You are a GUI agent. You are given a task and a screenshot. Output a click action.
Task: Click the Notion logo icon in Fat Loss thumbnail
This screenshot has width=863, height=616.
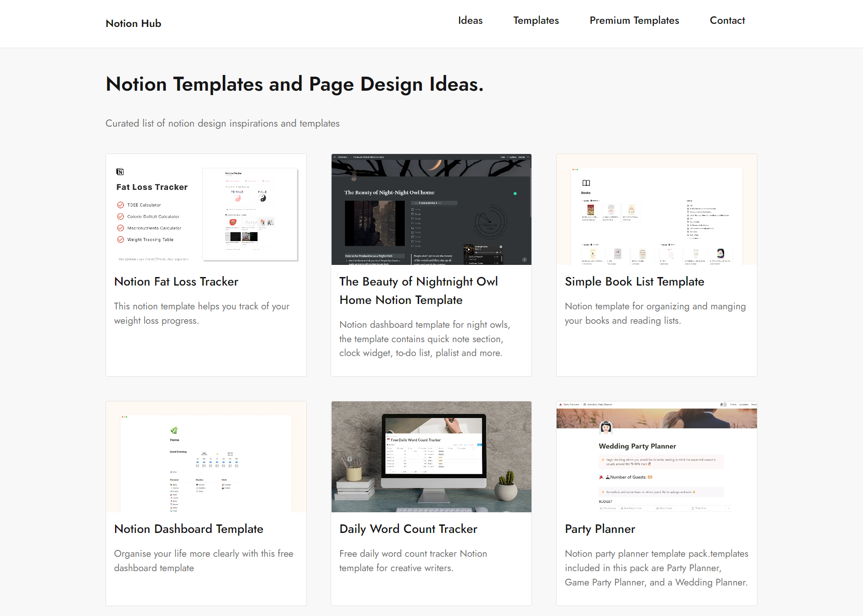click(x=120, y=172)
